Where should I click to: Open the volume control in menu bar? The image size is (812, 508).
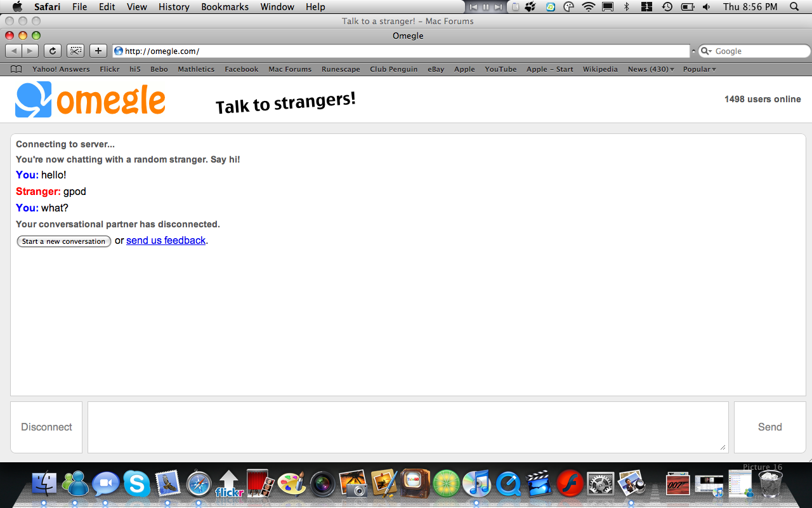[x=706, y=7]
